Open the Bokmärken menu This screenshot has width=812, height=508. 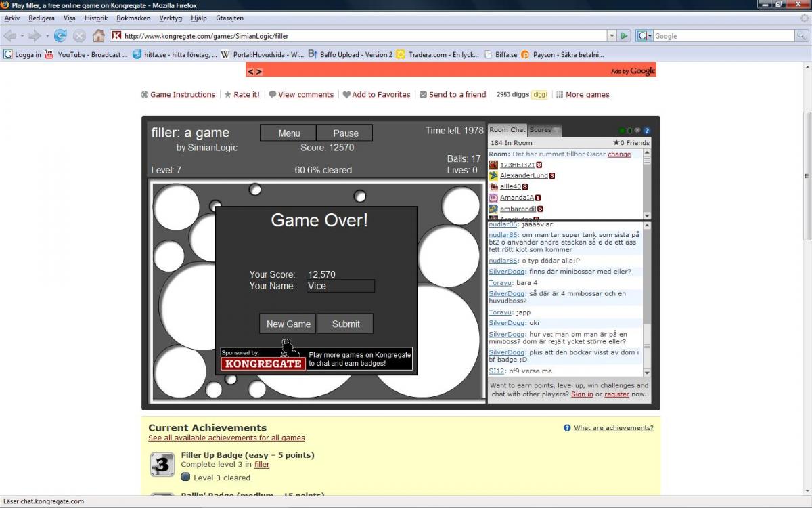[133, 18]
